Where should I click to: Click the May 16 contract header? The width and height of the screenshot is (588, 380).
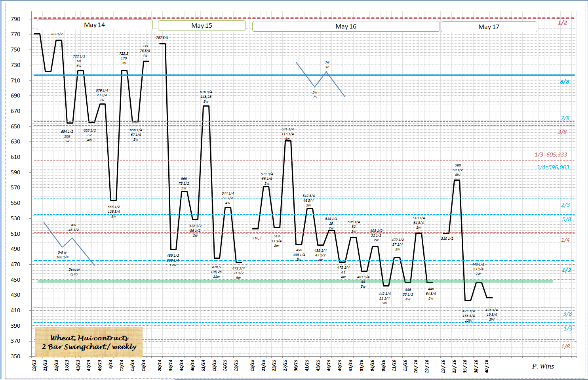(346, 27)
